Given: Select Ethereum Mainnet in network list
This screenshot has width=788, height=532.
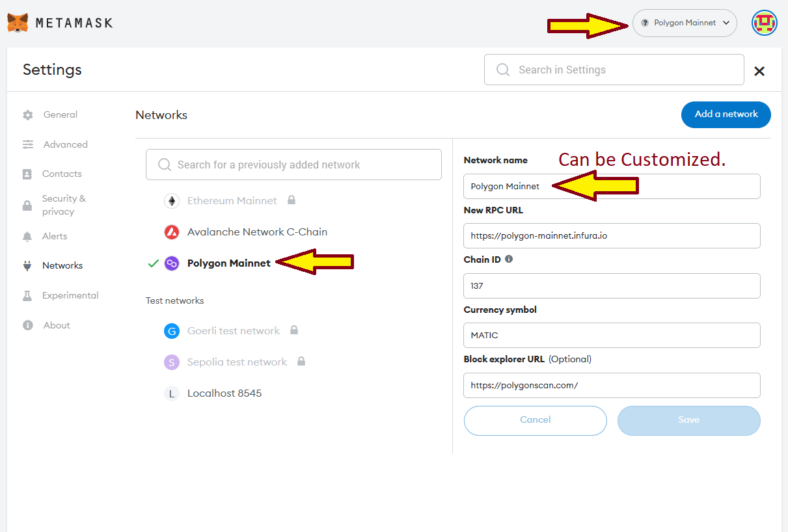Looking at the screenshot, I should pos(232,200).
